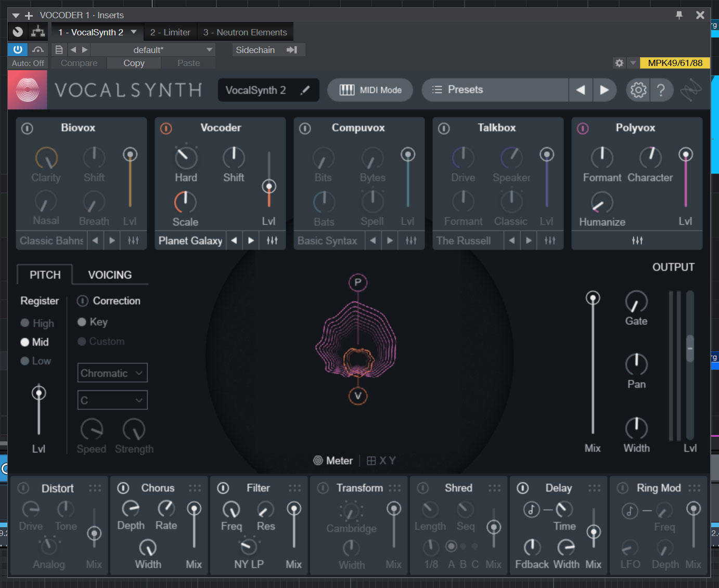Pin the VOCODER 1 Inserts window
The height and width of the screenshot is (588, 719).
pos(679,15)
